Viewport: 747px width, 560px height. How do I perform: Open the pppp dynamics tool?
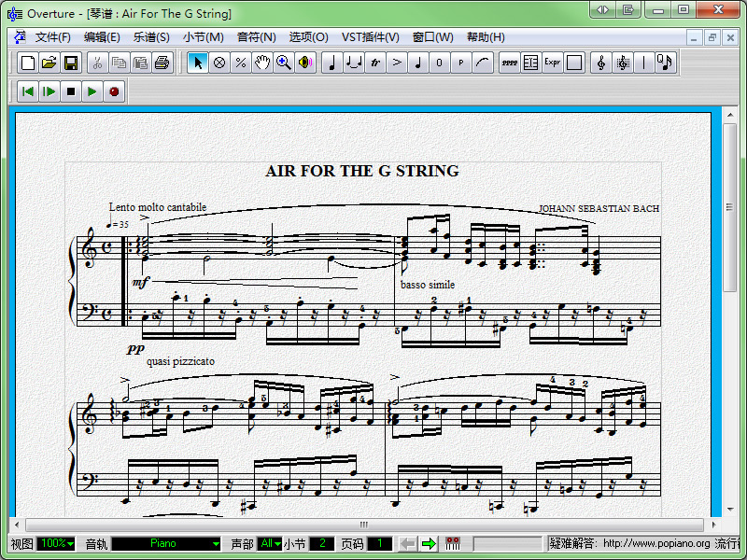pyautogui.click(x=509, y=63)
